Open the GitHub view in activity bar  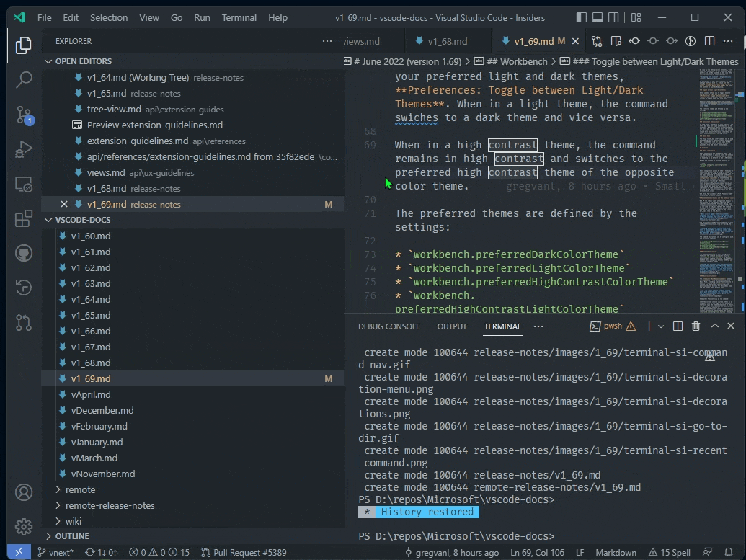click(23, 253)
